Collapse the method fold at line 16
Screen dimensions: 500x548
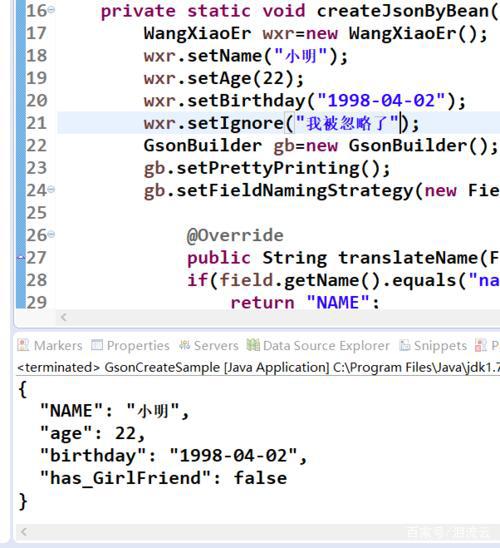(x=51, y=10)
